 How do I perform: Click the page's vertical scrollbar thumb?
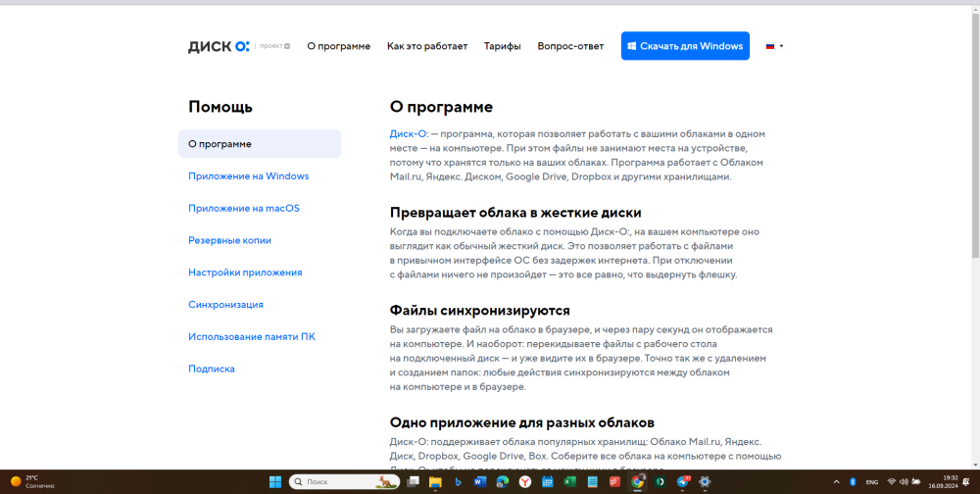(976, 134)
